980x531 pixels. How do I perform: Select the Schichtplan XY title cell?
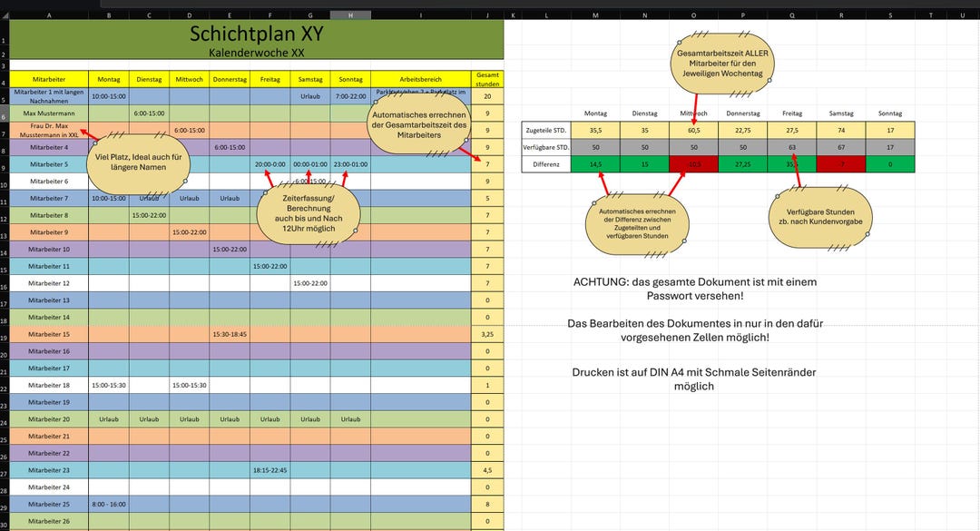(256, 33)
